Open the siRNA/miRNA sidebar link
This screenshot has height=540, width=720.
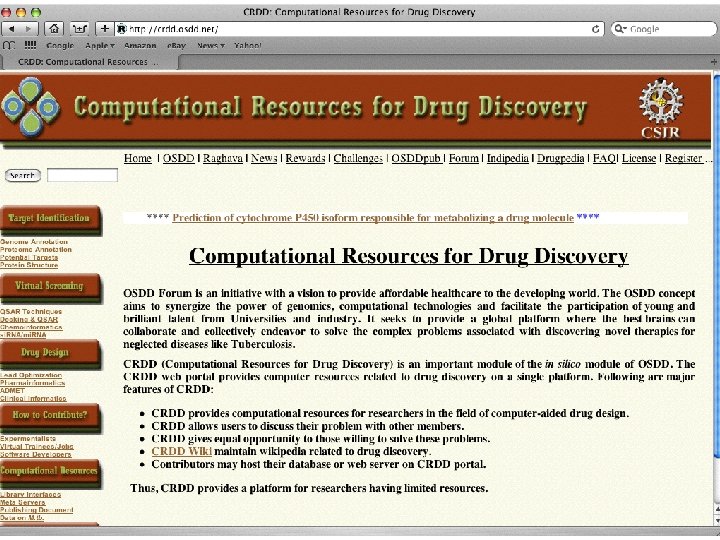[x=23, y=335]
